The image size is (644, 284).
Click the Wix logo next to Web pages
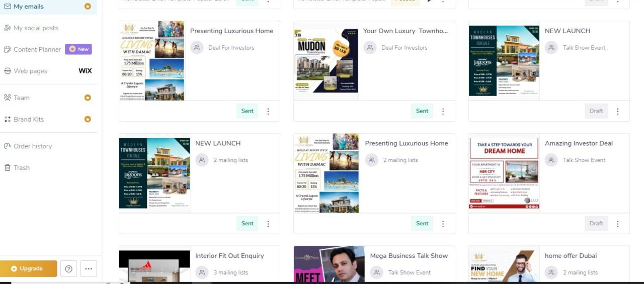pyautogui.click(x=85, y=71)
